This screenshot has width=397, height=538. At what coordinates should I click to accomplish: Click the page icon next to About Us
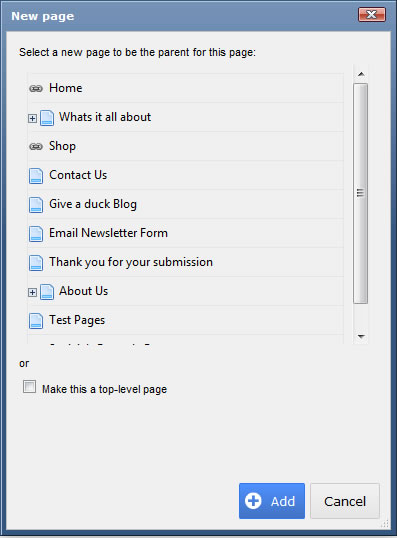click(x=47, y=292)
